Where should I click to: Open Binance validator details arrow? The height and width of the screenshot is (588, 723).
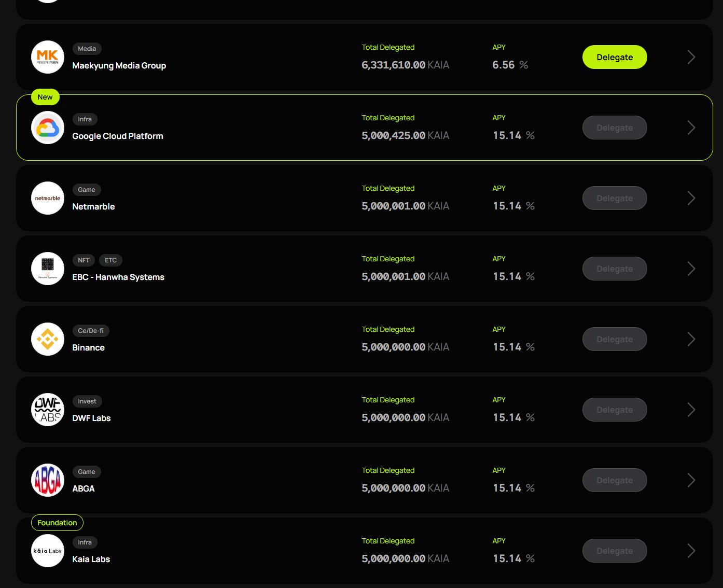tap(691, 339)
